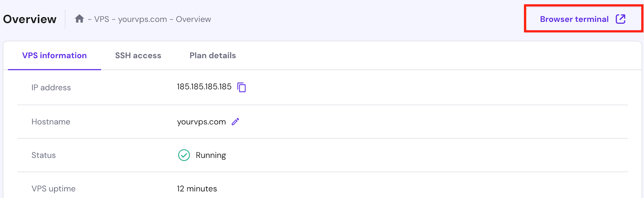644x198 pixels.
Task: Select the VPS information tab
Action: click(x=54, y=56)
